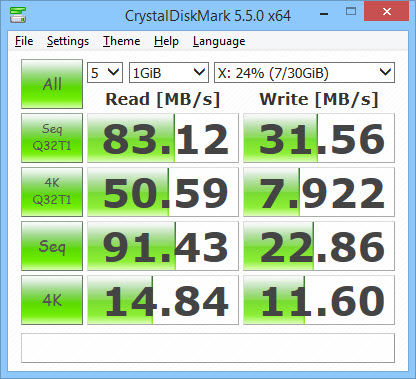The width and height of the screenshot is (416, 379).
Task: Open the File menu
Action: click(24, 41)
